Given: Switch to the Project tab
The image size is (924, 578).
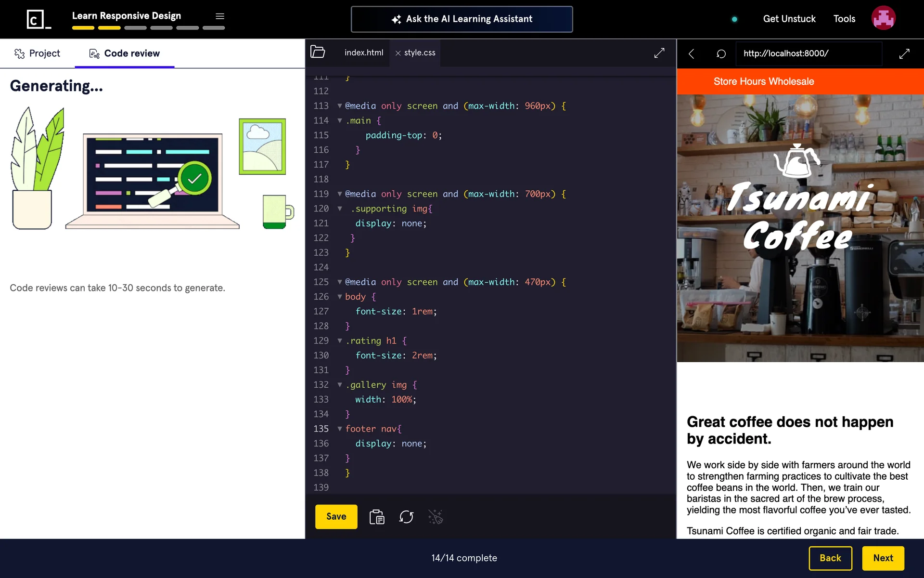Looking at the screenshot, I should pyautogui.click(x=38, y=53).
